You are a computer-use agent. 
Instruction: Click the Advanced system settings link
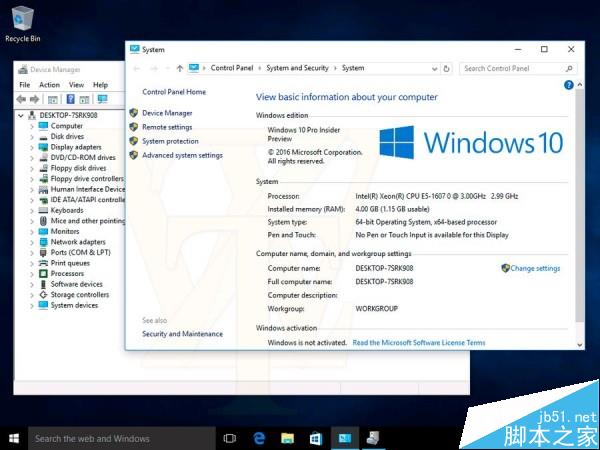[182, 155]
